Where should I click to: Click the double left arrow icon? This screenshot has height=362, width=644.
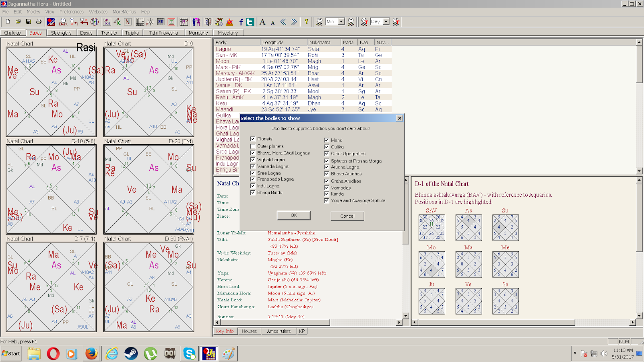(283, 22)
